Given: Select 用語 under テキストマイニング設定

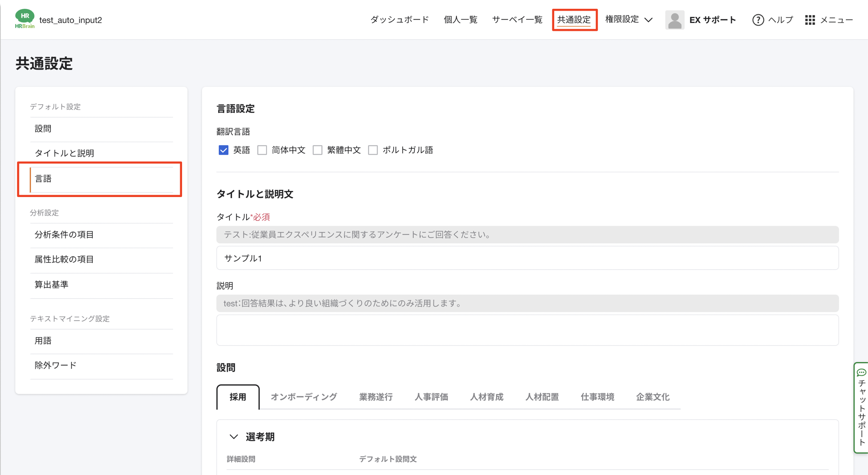Looking at the screenshot, I should [43, 341].
